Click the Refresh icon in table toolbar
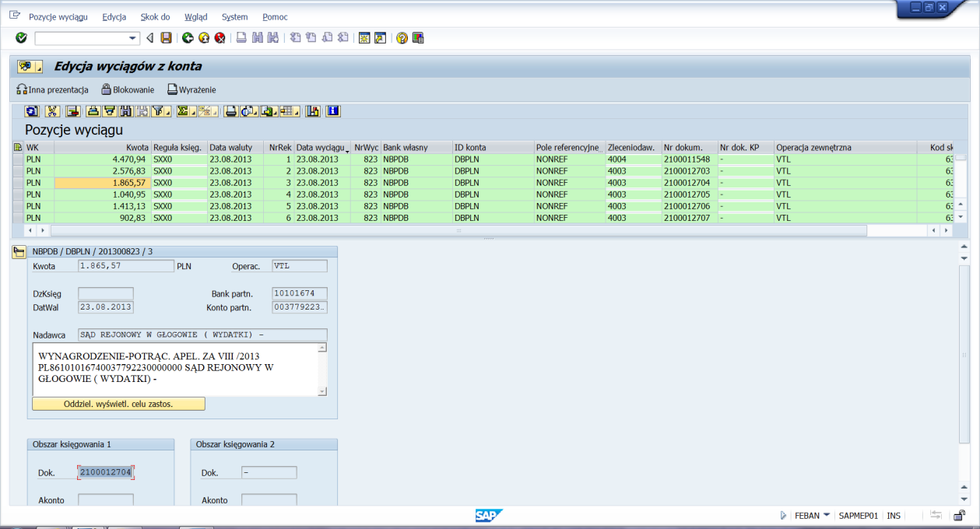Screen dimensions: 980x529 coord(32,111)
